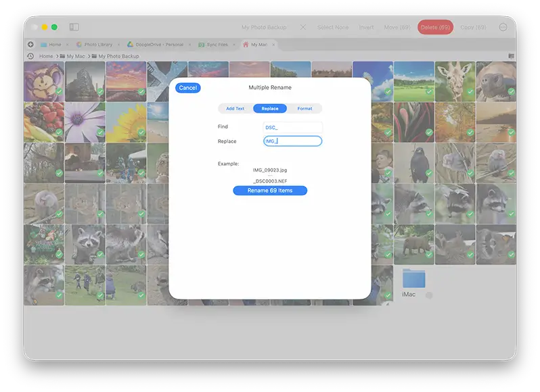
Task: Select the people playing on grass thumbnail
Action: click(x=85, y=285)
